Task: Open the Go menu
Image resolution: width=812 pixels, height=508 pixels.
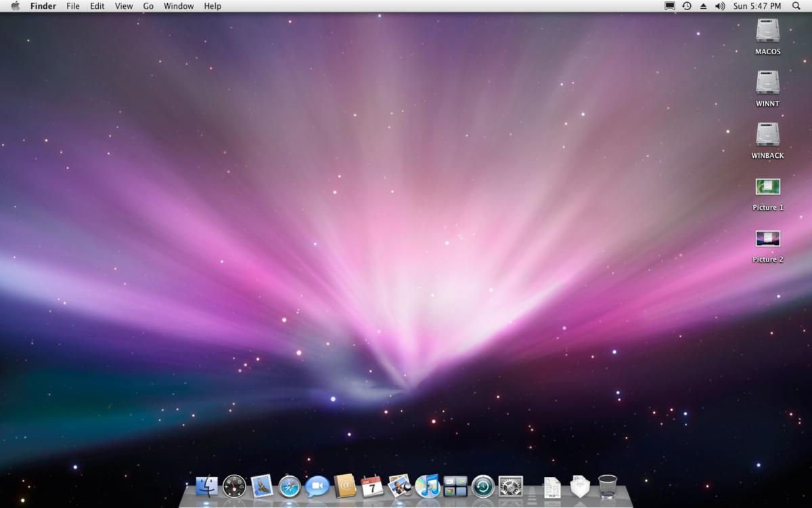Action: click(148, 6)
